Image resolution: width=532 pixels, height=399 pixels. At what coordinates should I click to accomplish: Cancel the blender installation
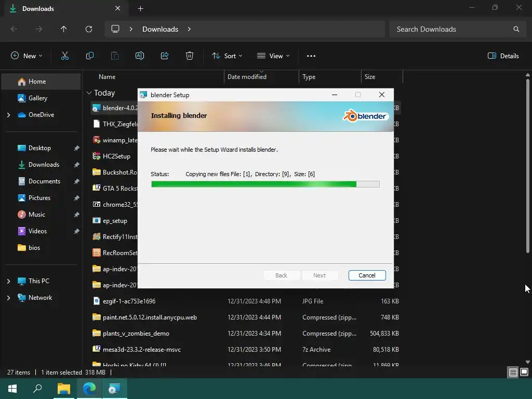pos(367,275)
